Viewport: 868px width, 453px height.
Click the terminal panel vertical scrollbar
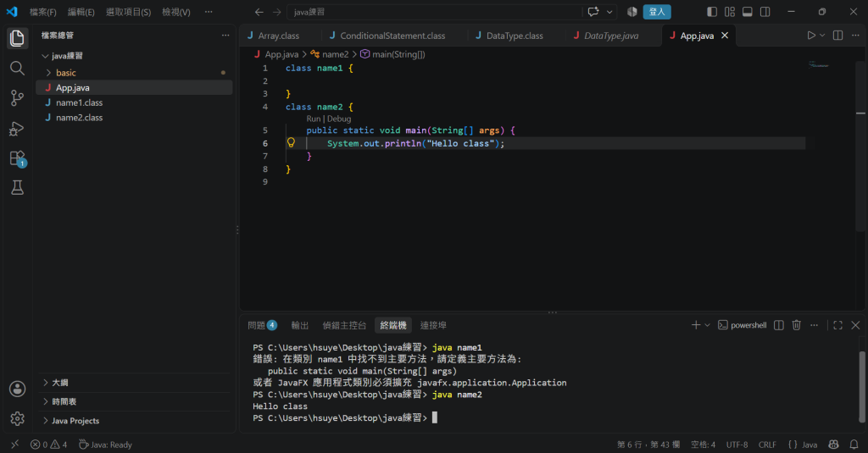862,386
